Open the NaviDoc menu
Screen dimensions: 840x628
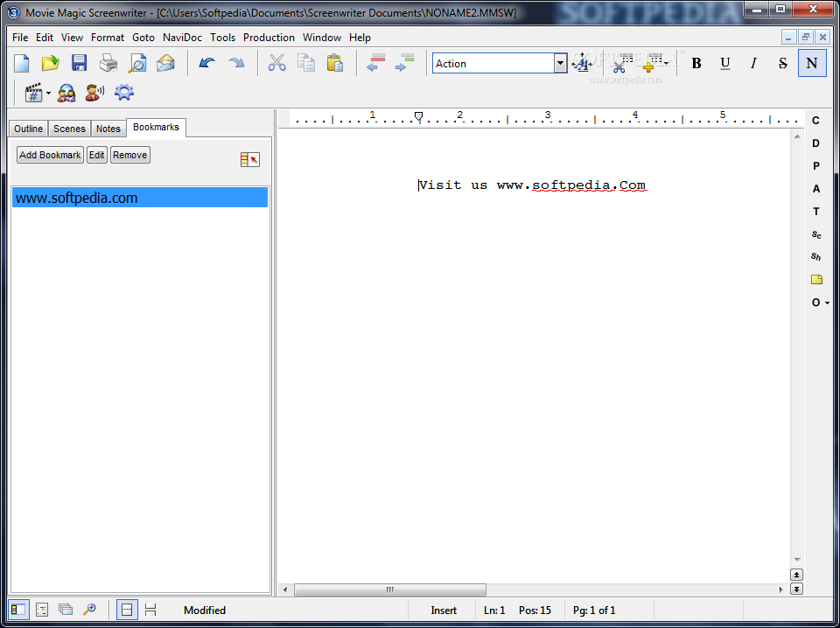(x=182, y=38)
